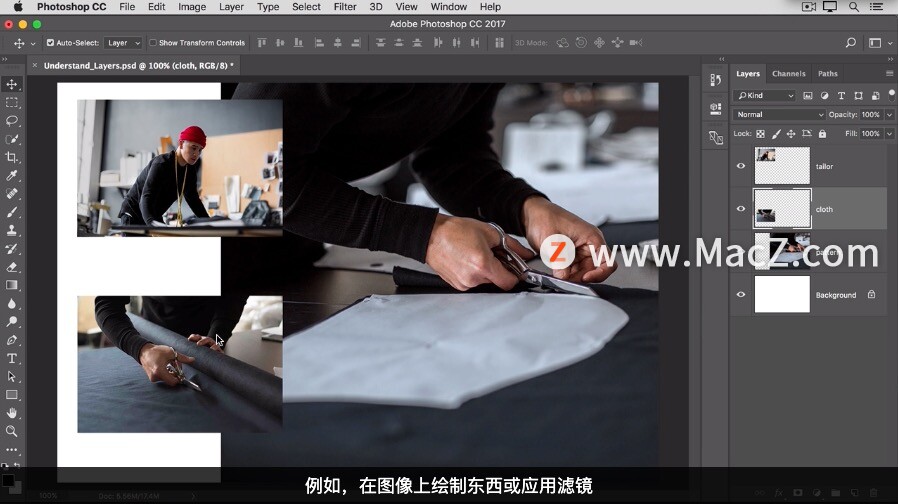The height and width of the screenshot is (504, 898).
Task: Click Lock all padlock icon
Action: [x=822, y=134]
